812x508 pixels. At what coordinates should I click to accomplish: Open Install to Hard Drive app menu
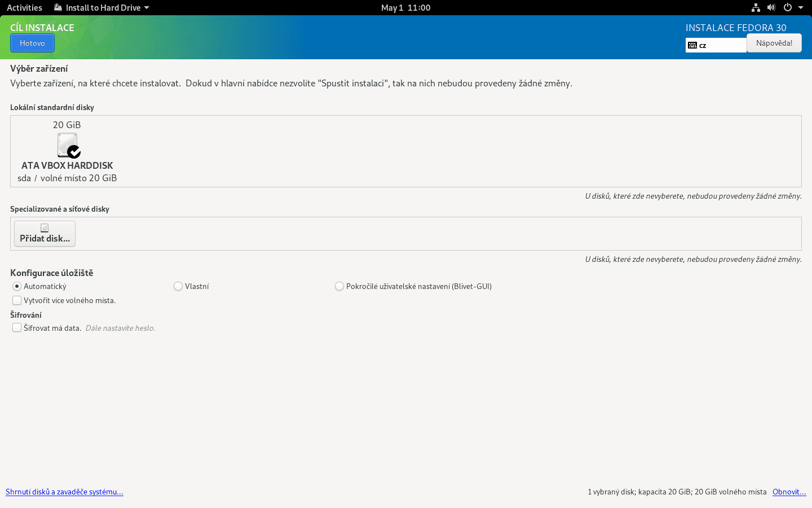tap(102, 7)
